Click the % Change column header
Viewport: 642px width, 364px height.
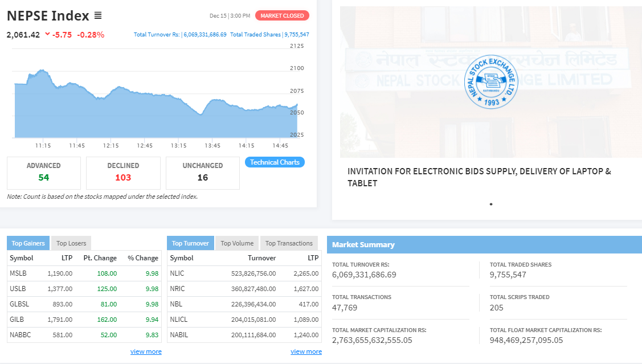(143, 258)
